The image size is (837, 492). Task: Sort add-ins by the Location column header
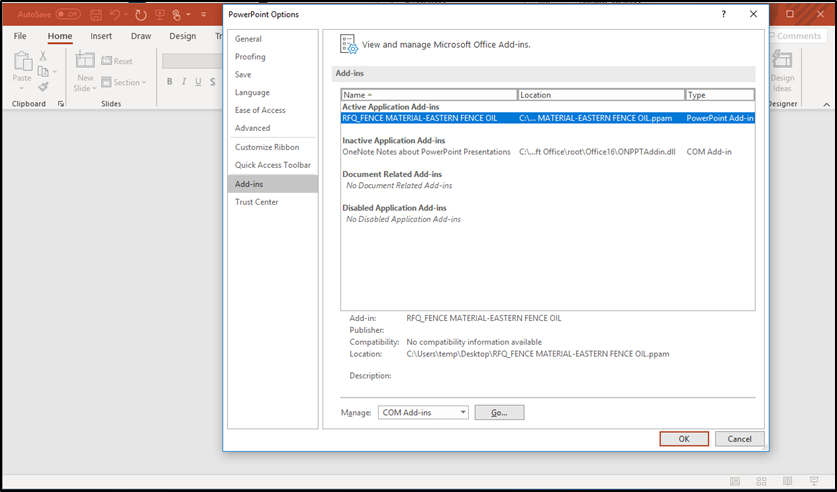pos(600,94)
